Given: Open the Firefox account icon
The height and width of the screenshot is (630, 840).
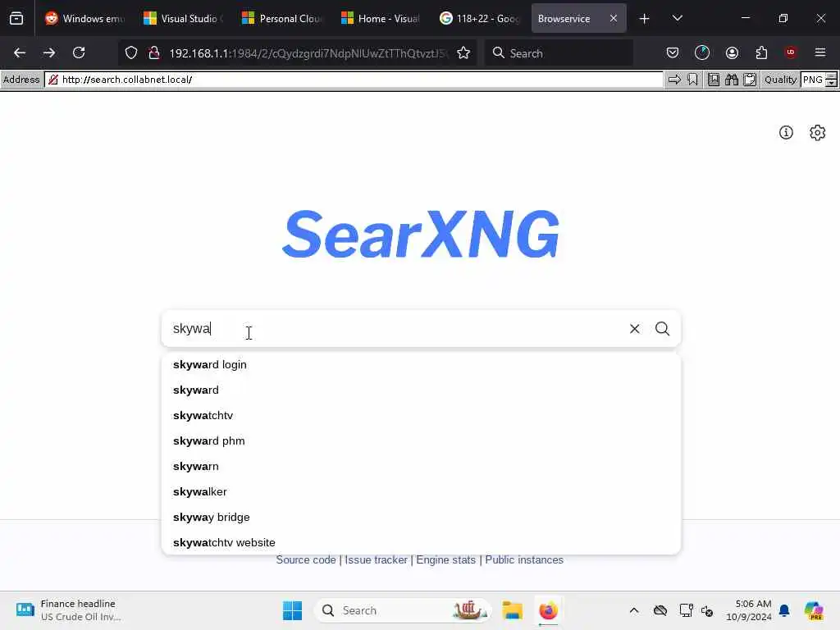Looking at the screenshot, I should pyautogui.click(x=732, y=52).
